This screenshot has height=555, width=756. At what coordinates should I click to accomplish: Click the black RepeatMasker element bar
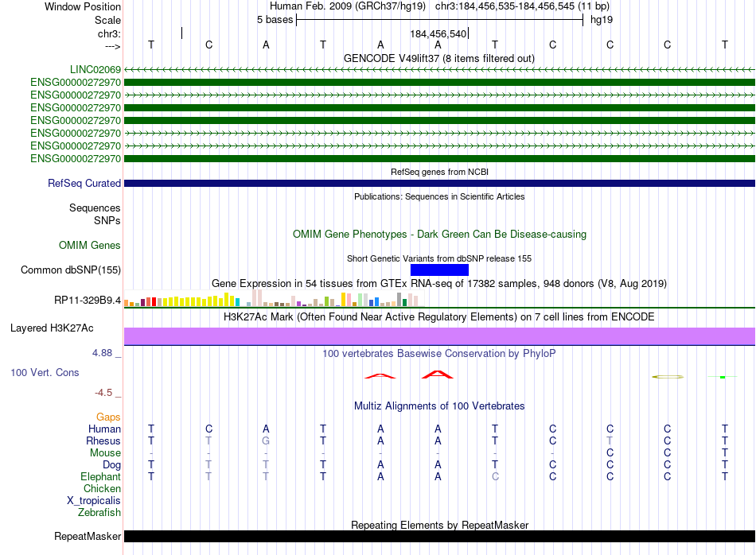(x=439, y=536)
